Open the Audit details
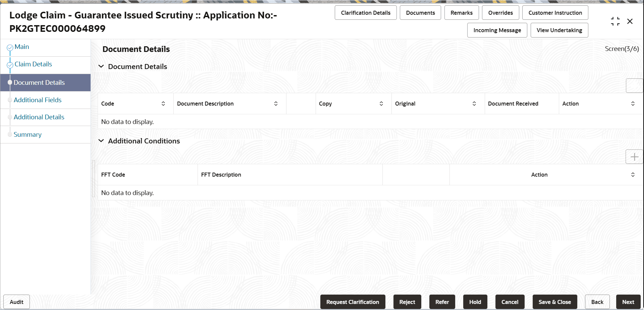This screenshot has height=310, width=644. [x=16, y=302]
